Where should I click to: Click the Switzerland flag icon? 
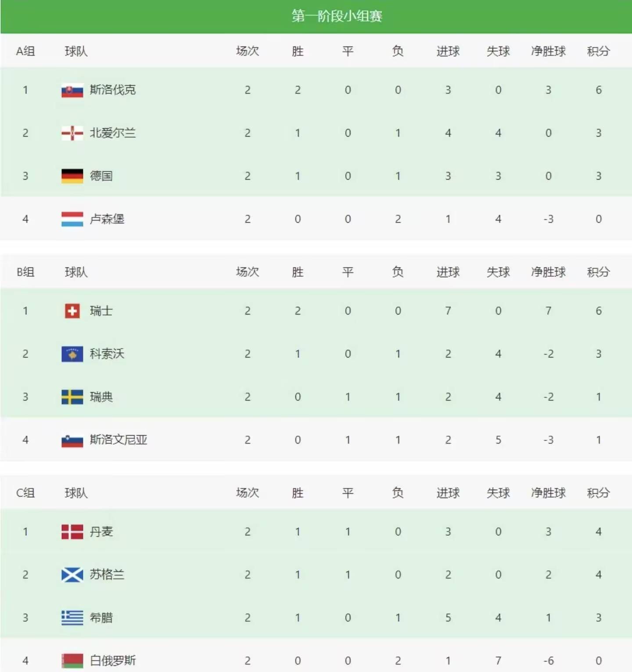(x=72, y=311)
